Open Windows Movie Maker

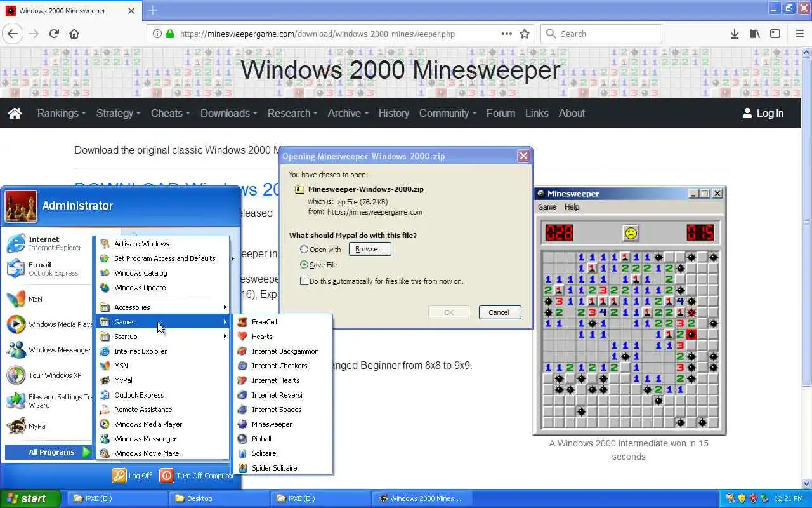tap(162, 453)
